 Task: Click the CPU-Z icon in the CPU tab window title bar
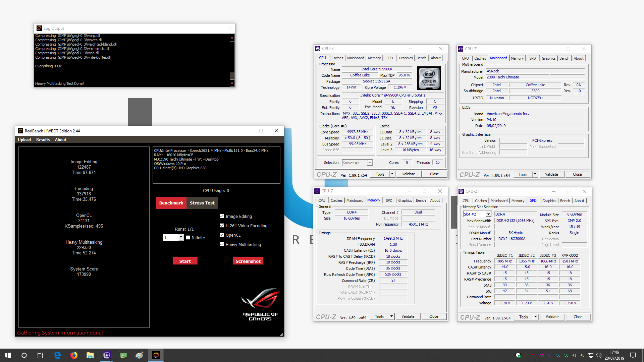(x=318, y=49)
